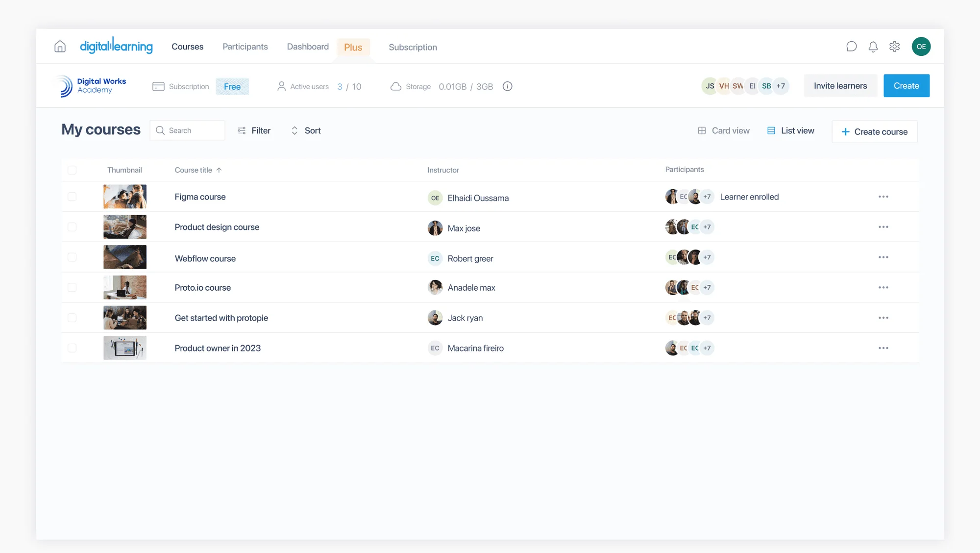
Task: Click the +7 user avatars badge in header
Action: pos(781,86)
